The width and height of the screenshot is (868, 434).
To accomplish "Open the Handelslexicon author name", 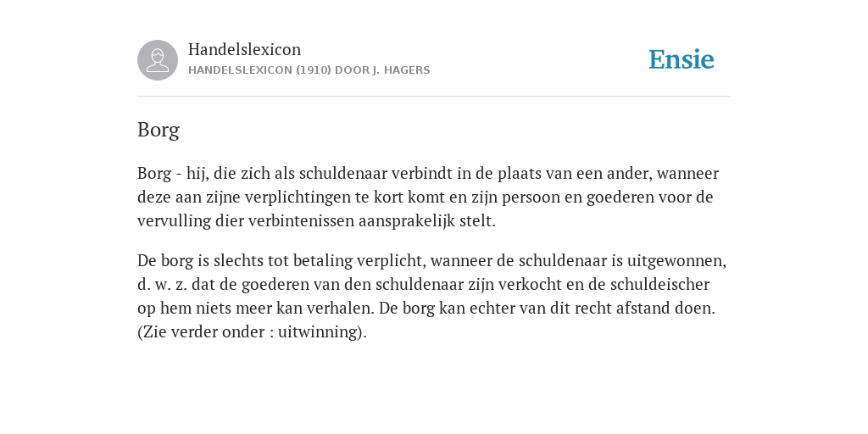I will tap(245, 49).
